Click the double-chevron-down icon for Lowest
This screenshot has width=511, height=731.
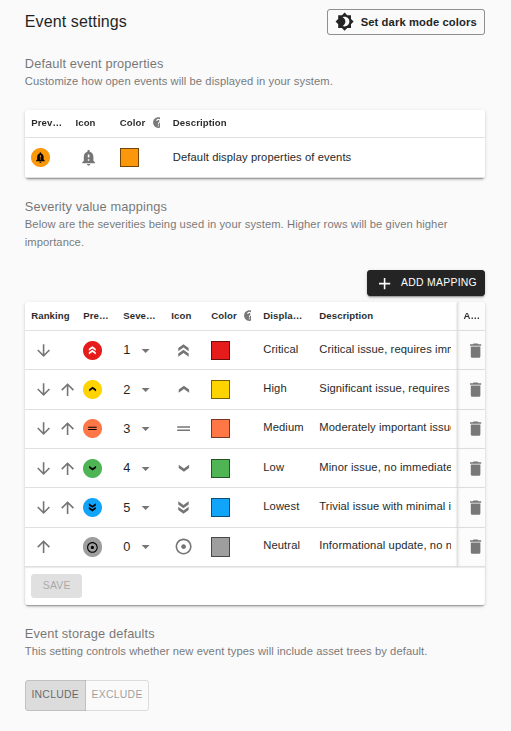[x=184, y=507]
